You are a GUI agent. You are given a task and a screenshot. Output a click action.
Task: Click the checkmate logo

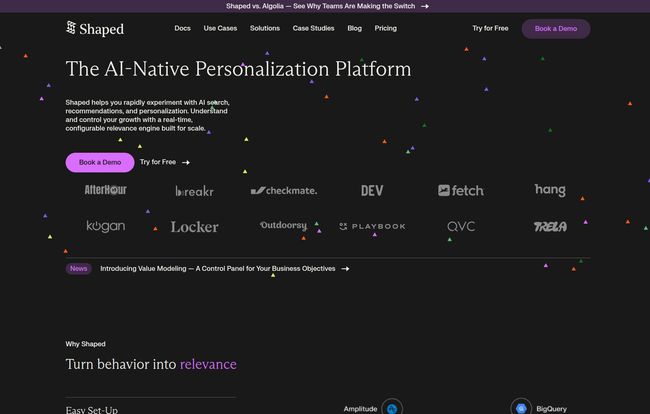pos(284,191)
